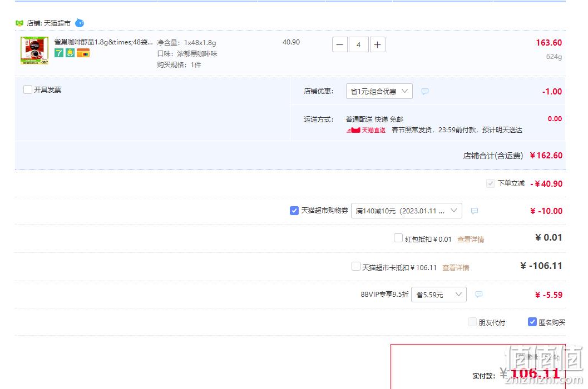Viewport: 588px width, 389px height.
Task: Click the orange credit card badge
Action: (x=83, y=53)
